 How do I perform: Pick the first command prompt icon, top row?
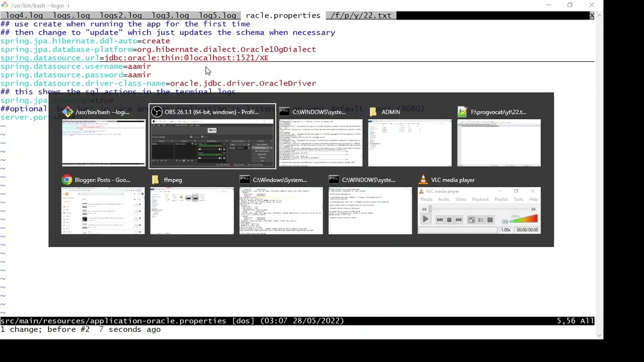tap(285, 112)
